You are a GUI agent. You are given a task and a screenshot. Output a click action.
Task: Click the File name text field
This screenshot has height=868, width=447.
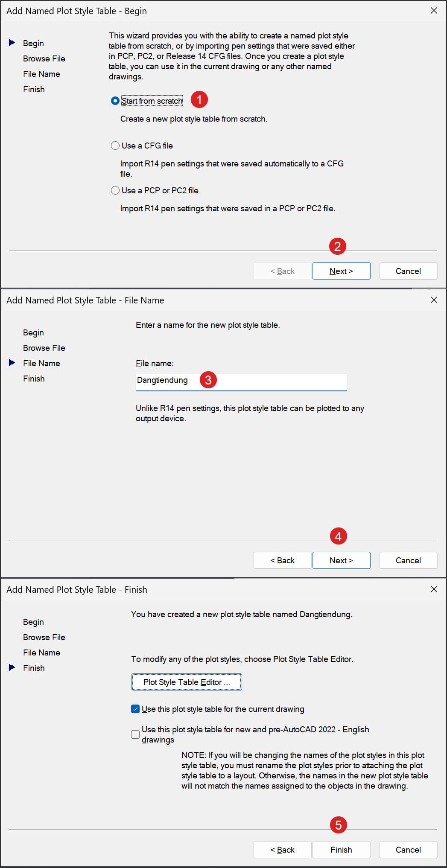tap(273, 381)
